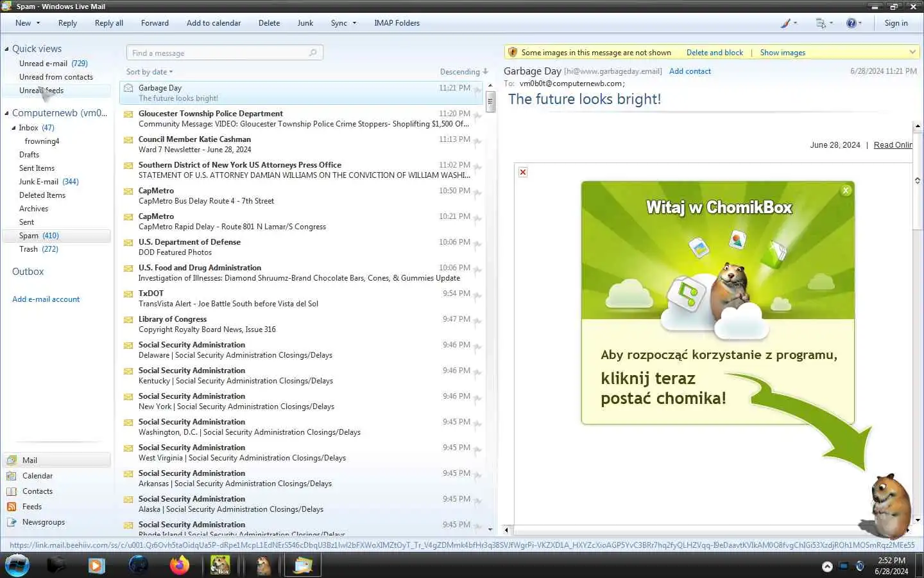
Task: Click the Firefox taskbar icon
Action: point(180,565)
